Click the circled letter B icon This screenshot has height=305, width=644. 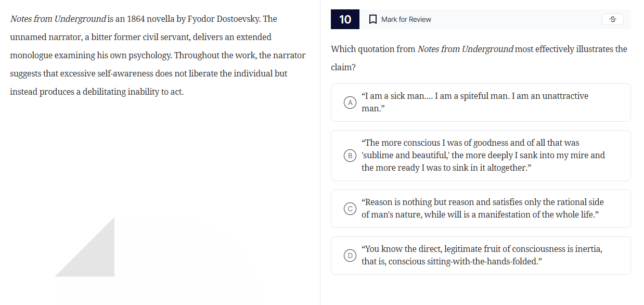pyautogui.click(x=350, y=155)
